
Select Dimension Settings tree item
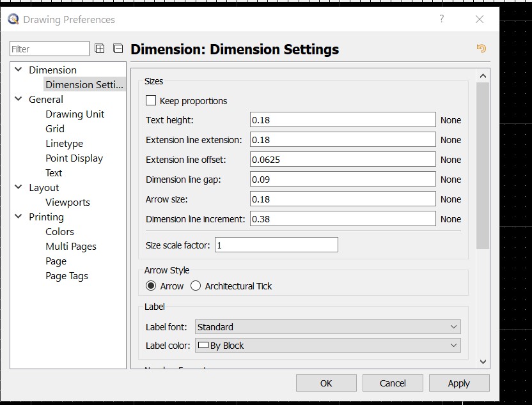(84, 84)
